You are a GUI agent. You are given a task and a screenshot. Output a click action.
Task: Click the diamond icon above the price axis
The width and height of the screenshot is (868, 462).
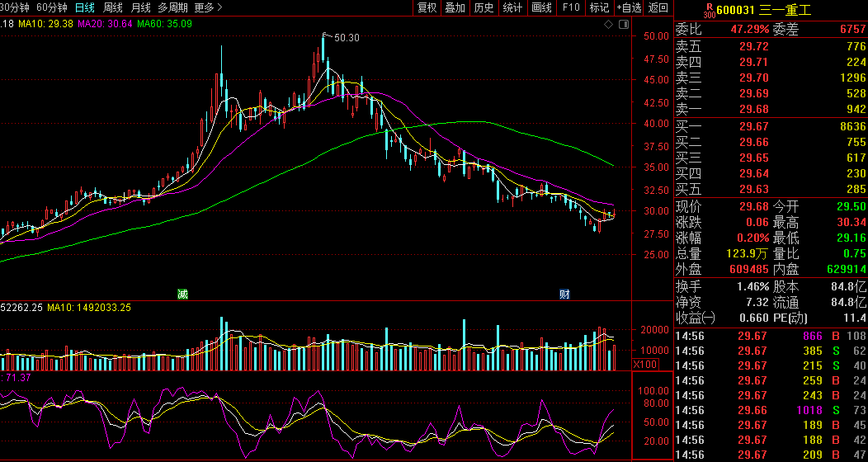[608, 24]
